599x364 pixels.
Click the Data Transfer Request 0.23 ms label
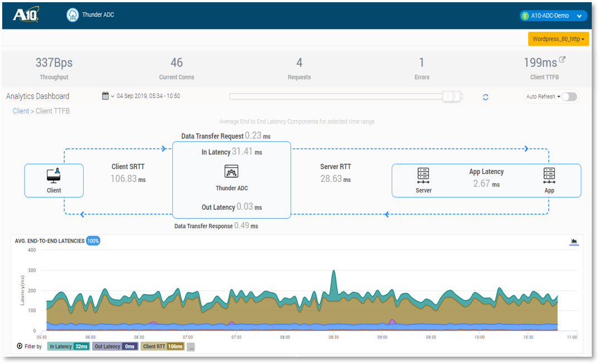(226, 136)
